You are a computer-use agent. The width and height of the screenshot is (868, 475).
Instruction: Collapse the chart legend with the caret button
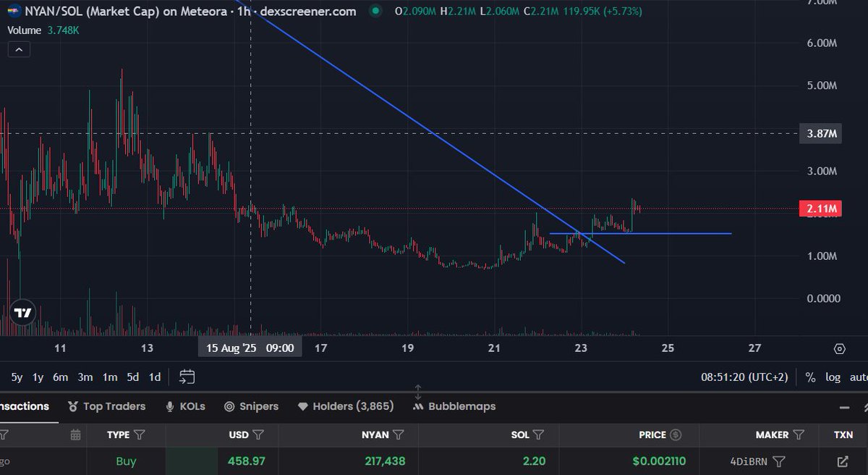(20, 50)
